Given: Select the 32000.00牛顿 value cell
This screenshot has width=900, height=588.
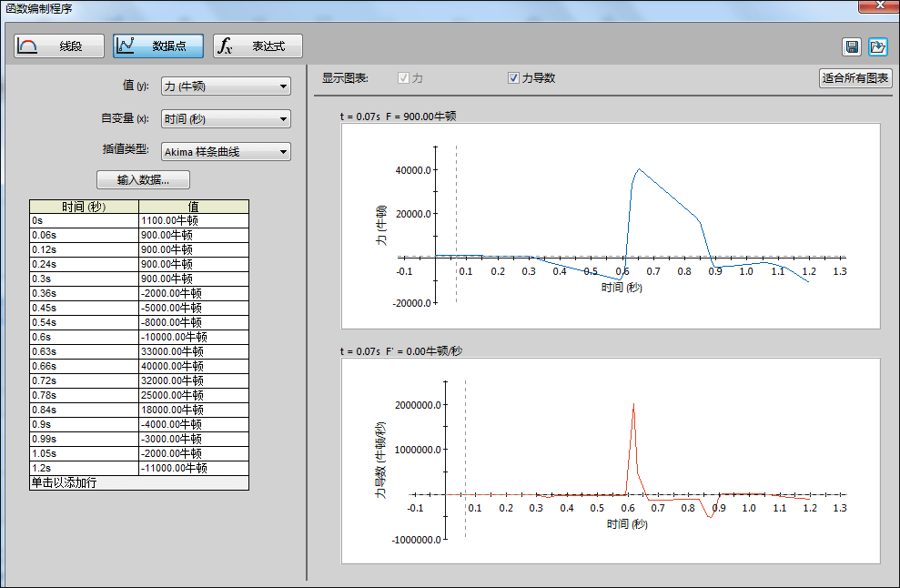Looking at the screenshot, I should coord(194,380).
